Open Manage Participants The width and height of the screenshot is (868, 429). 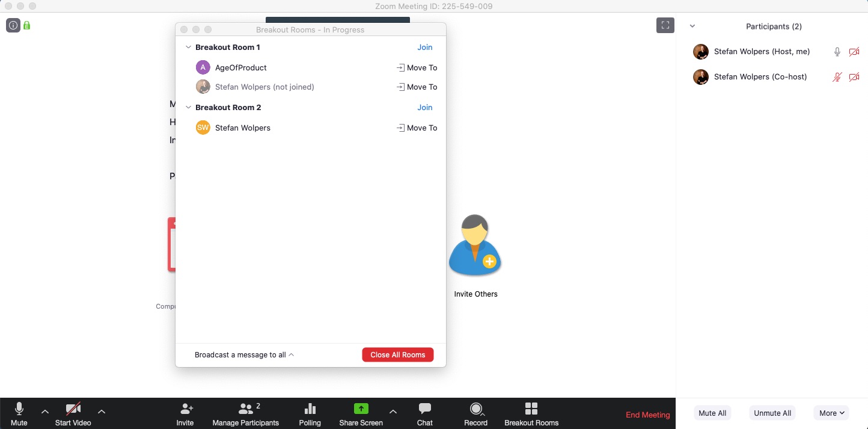(x=245, y=409)
